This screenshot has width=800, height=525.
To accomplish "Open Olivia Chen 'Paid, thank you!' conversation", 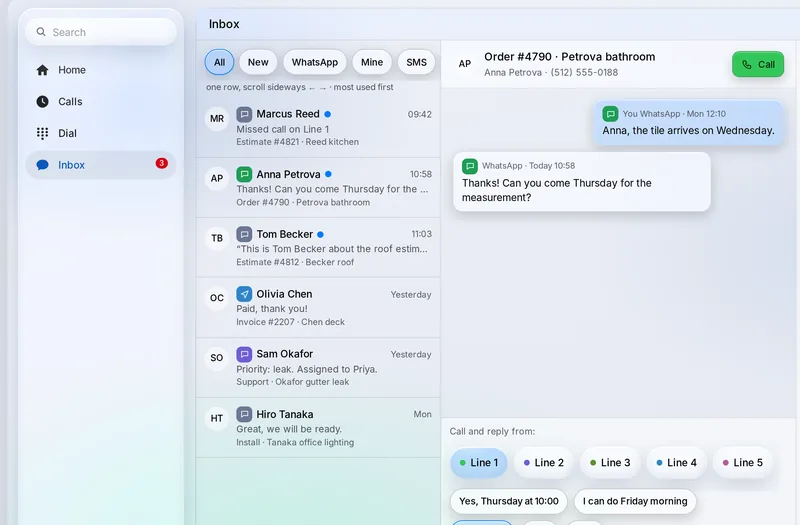I will click(x=318, y=308).
